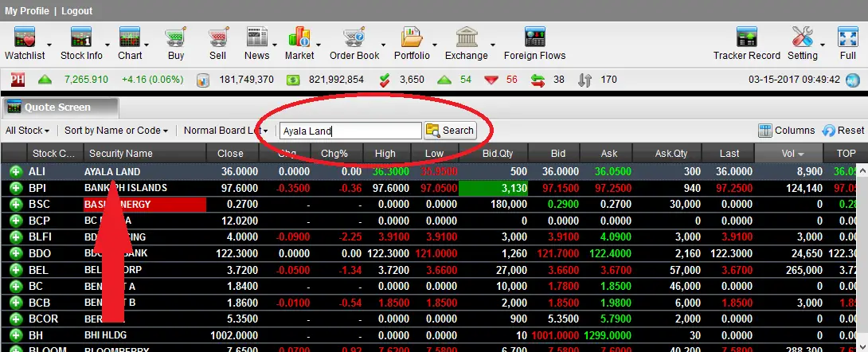Open the Exchange building icon
Screen dimensions: 868x352
(467, 37)
